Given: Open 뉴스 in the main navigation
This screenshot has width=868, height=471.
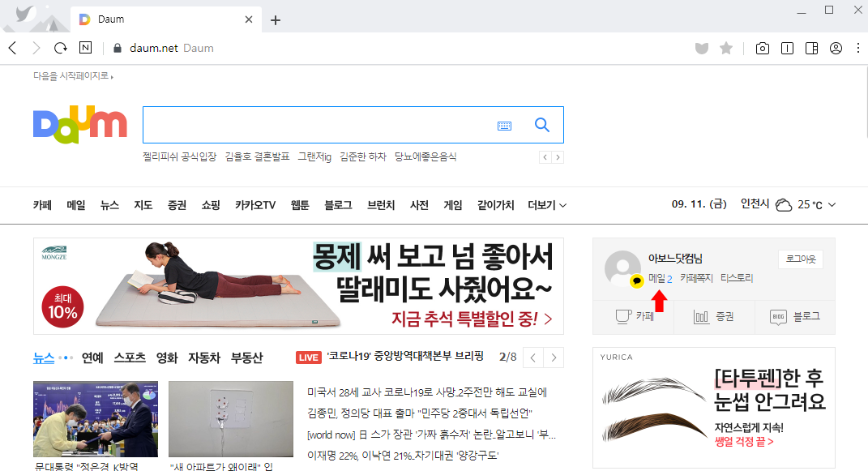Looking at the screenshot, I should pyautogui.click(x=109, y=205).
